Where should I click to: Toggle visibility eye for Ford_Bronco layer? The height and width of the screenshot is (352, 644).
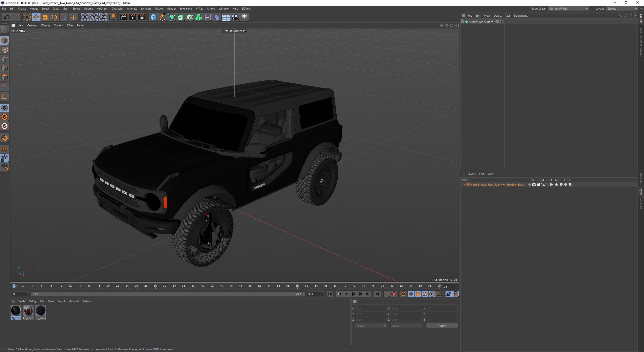(x=534, y=185)
